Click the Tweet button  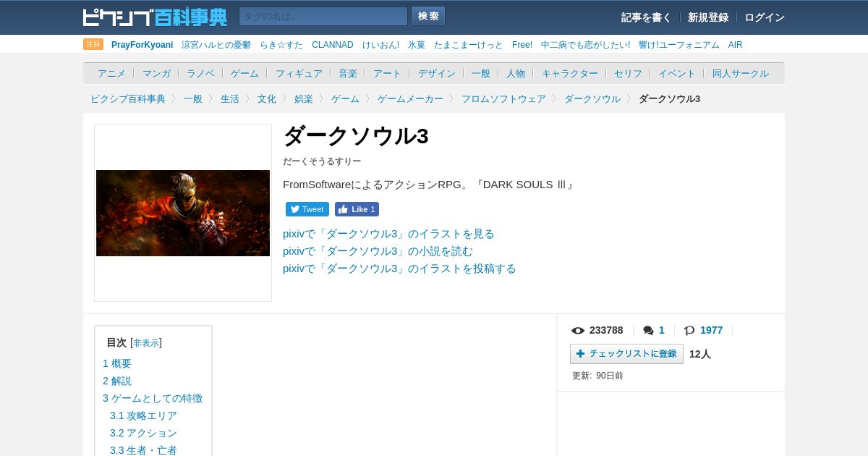click(x=307, y=209)
